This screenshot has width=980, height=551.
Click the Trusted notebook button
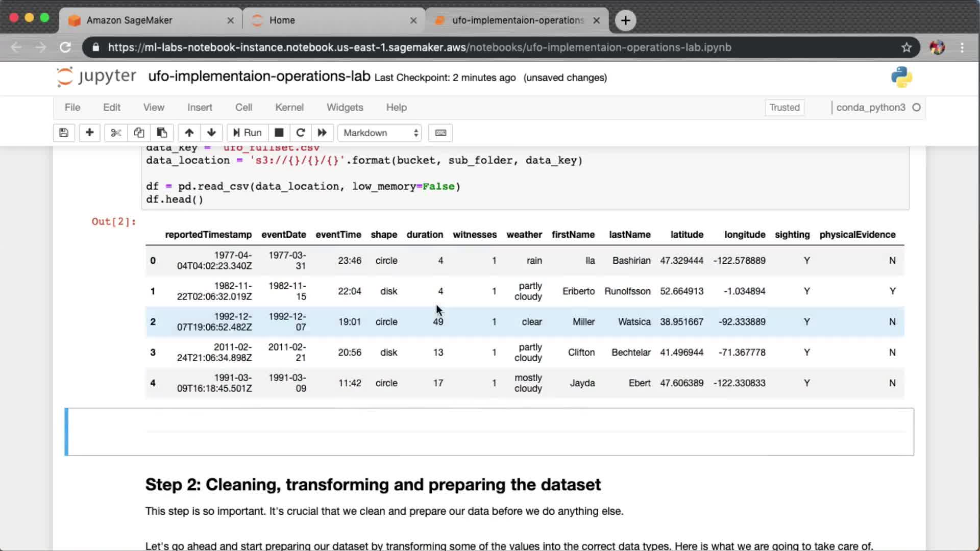pyautogui.click(x=784, y=107)
